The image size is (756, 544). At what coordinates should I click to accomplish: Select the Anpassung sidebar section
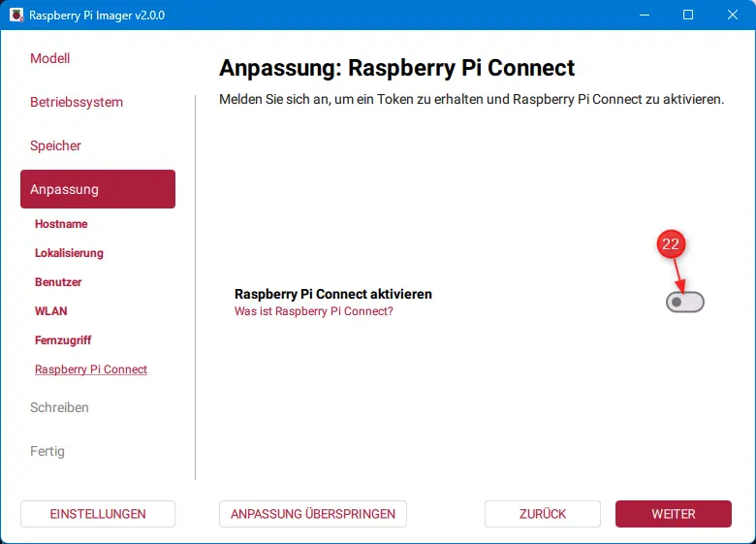(97, 189)
